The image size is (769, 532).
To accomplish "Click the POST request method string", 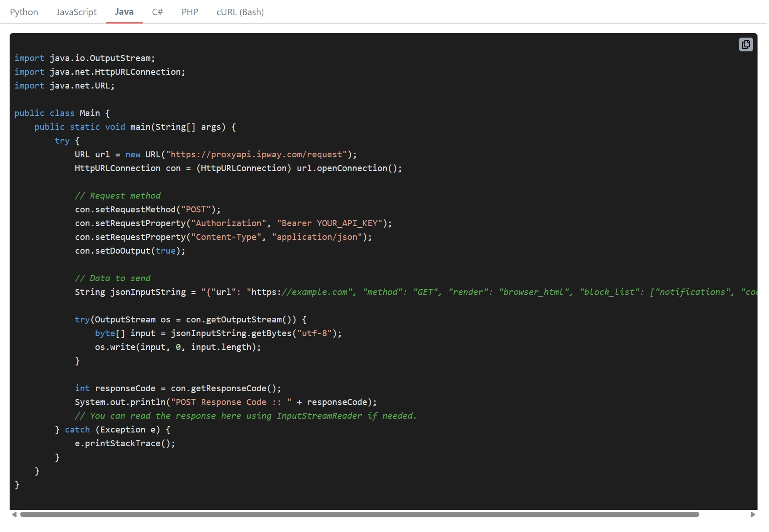I will click(197, 210).
